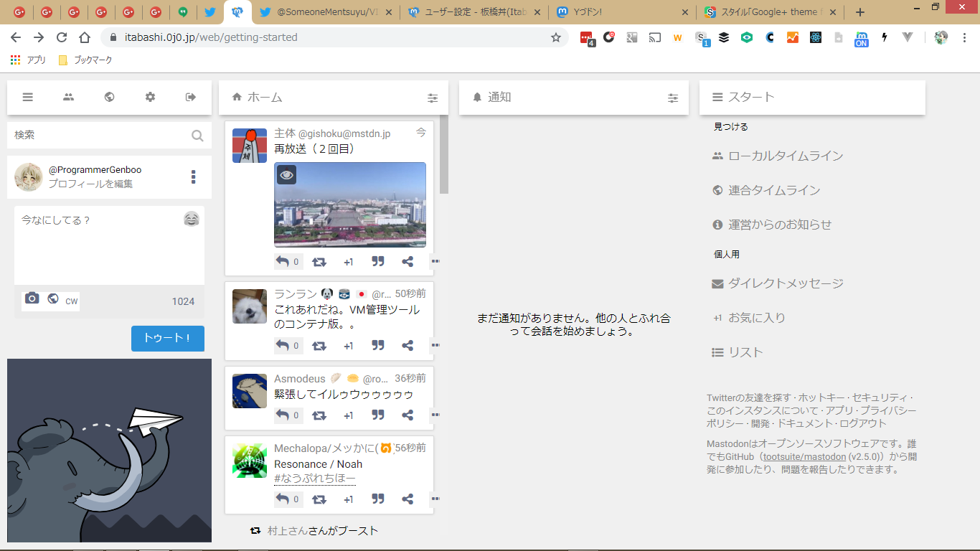
Task: Open preferences gear icon in navigation bar
Action: click(150, 98)
